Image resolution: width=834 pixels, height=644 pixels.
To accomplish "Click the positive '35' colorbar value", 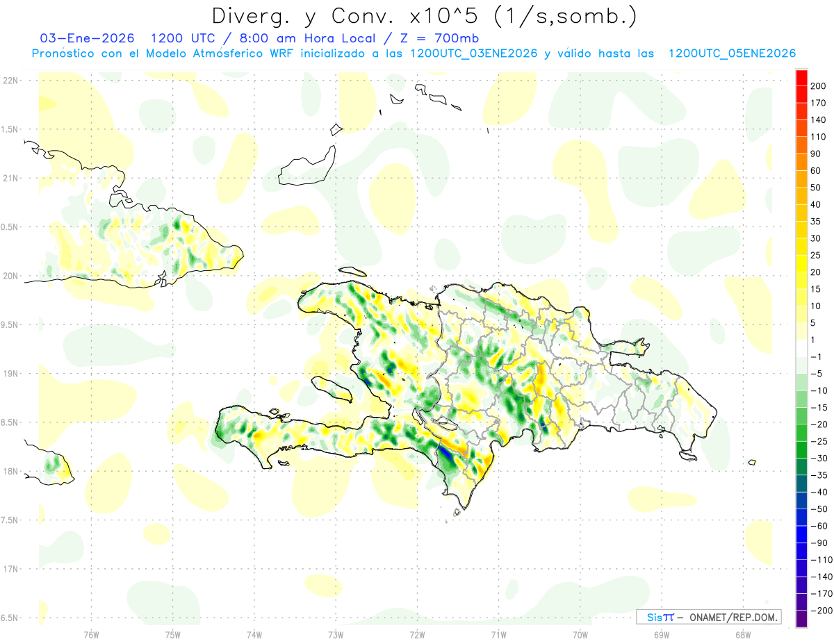I will (x=816, y=222).
